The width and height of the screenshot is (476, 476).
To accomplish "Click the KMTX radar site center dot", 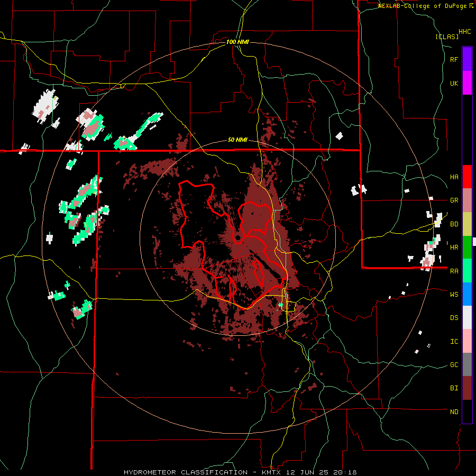I will point(237,237).
